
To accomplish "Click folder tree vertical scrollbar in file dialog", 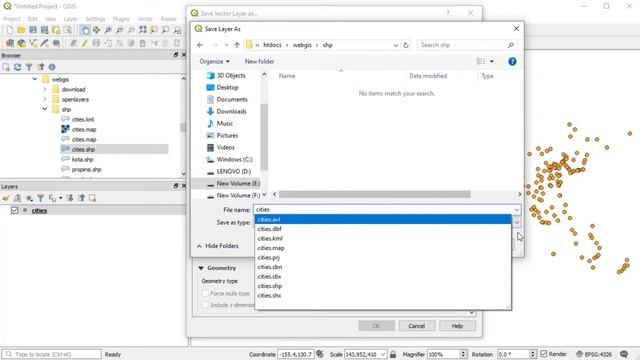I will pos(264,137).
